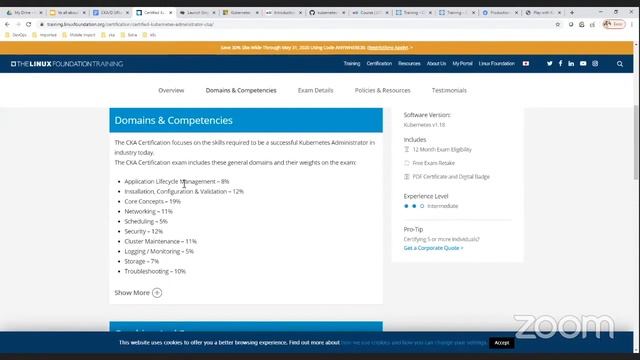Open new browser tab with plus icon
Viewport: 640px width, 360px height.
[x=572, y=13]
